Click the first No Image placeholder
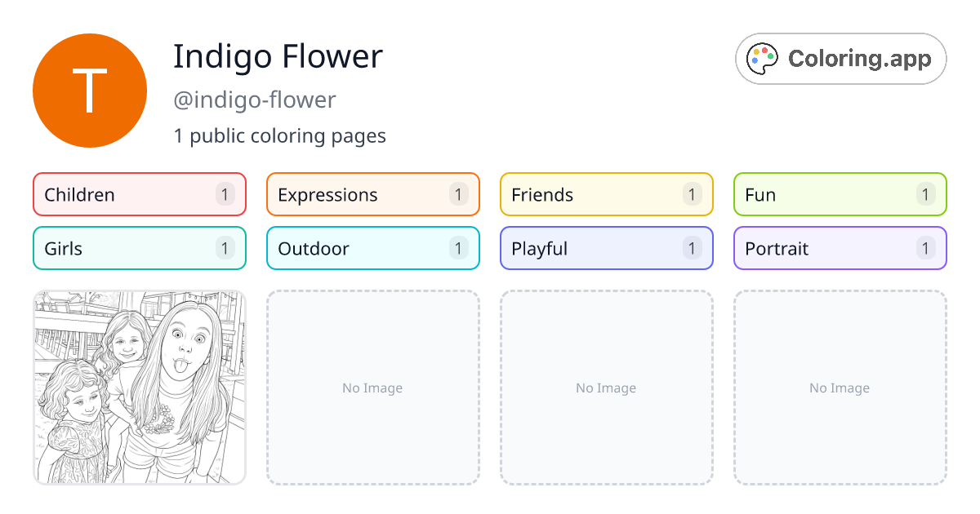This screenshot has height=514, width=980. point(372,388)
